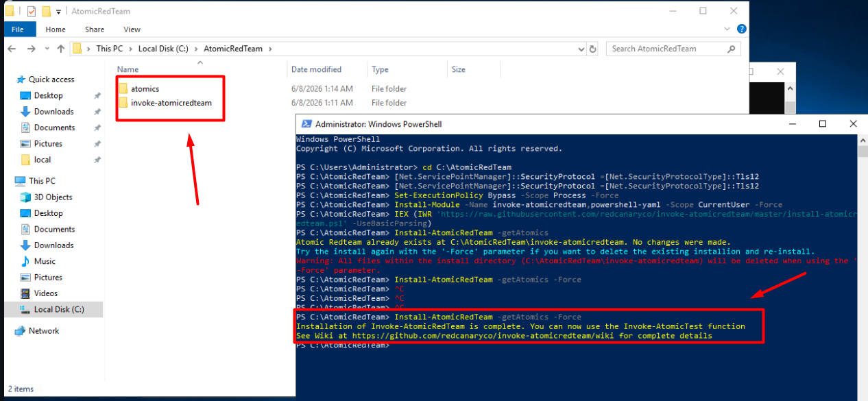
Task: Click the Properties quick access icon
Action: pyautogui.click(x=31, y=11)
